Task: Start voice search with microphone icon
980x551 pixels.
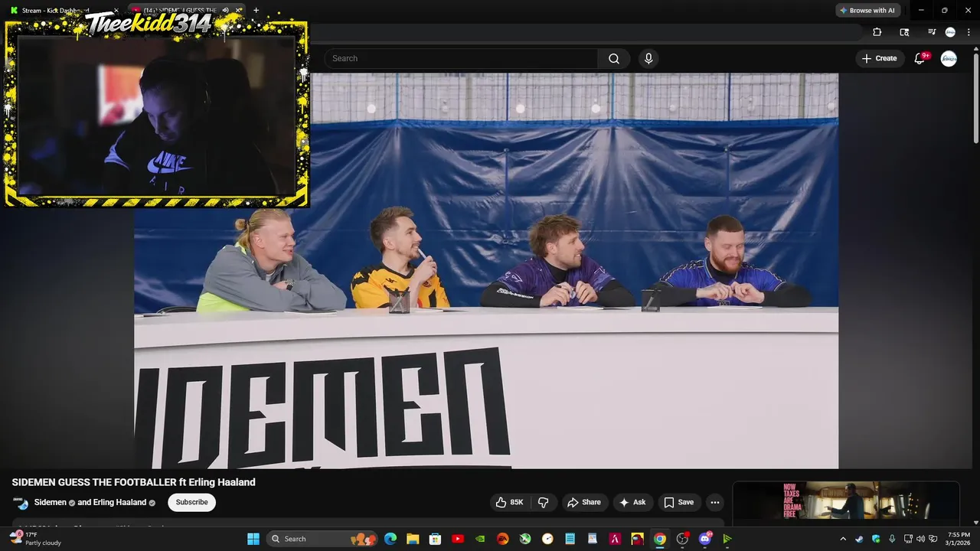Action: click(648, 58)
